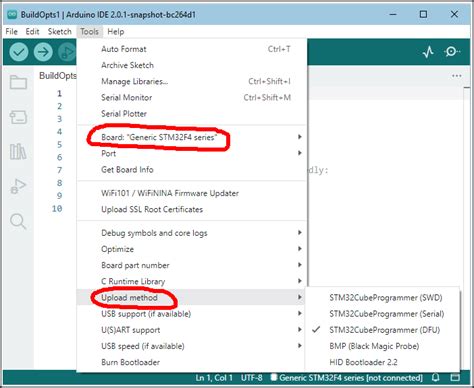This screenshot has width=474, height=388.
Task: Click line number 10 in gutter
Action: coord(57,209)
